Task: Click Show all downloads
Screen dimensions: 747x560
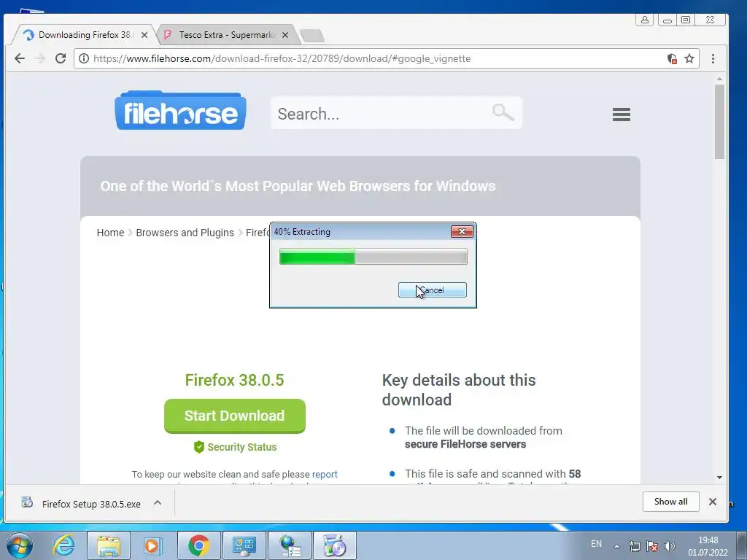Action: click(x=670, y=502)
